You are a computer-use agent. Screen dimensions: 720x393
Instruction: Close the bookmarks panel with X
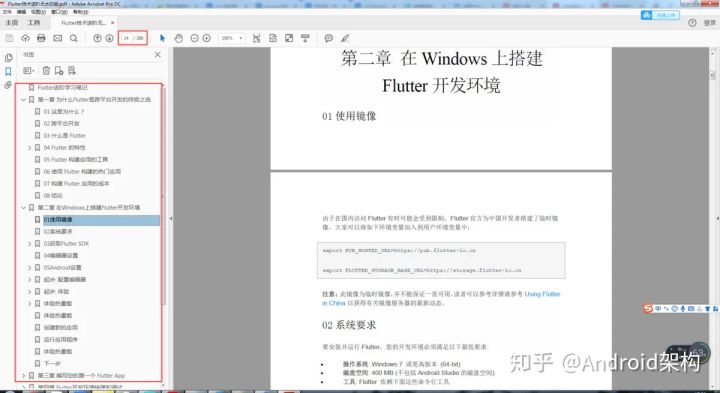(158, 55)
